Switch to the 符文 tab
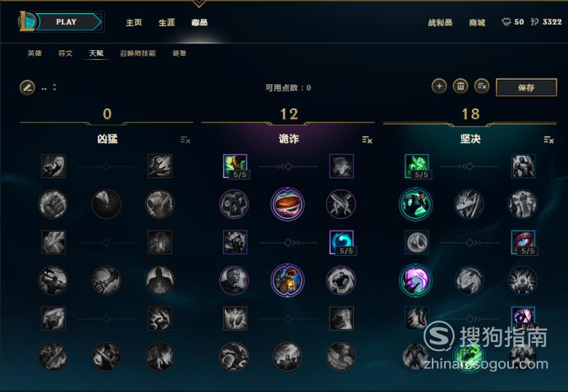The height and width of the screenshot is (392, 568). (x=66, y=53)
